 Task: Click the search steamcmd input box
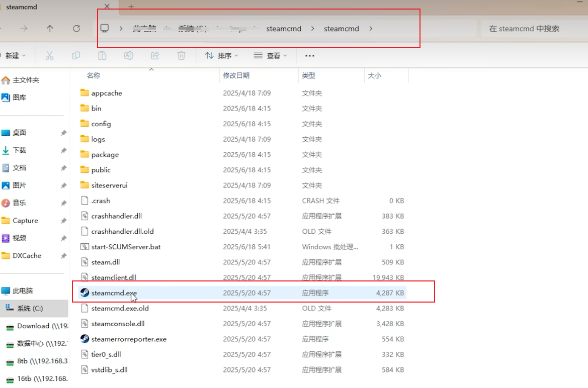pyautogui.click(x=534, y=29)
